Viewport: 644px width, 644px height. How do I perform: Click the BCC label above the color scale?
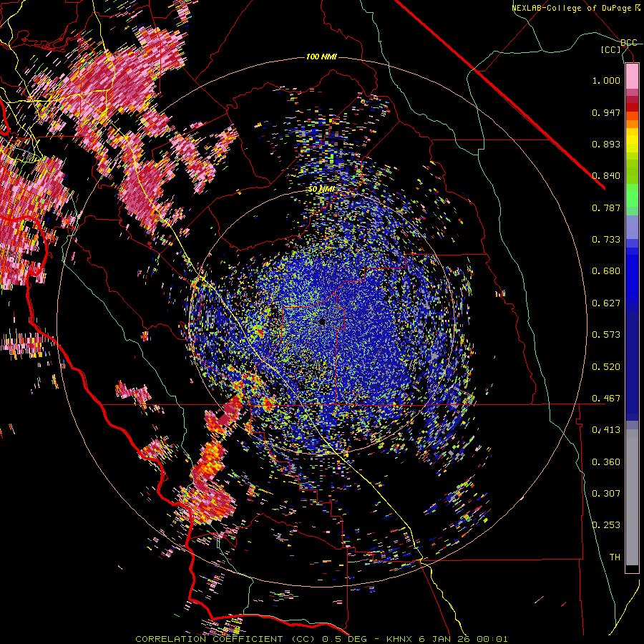tap(629, 43)
